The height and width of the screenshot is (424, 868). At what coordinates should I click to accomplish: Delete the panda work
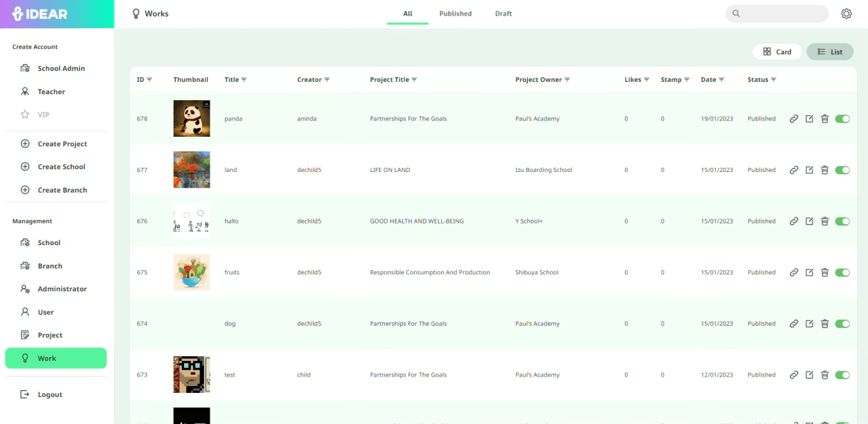coord(825,119)
